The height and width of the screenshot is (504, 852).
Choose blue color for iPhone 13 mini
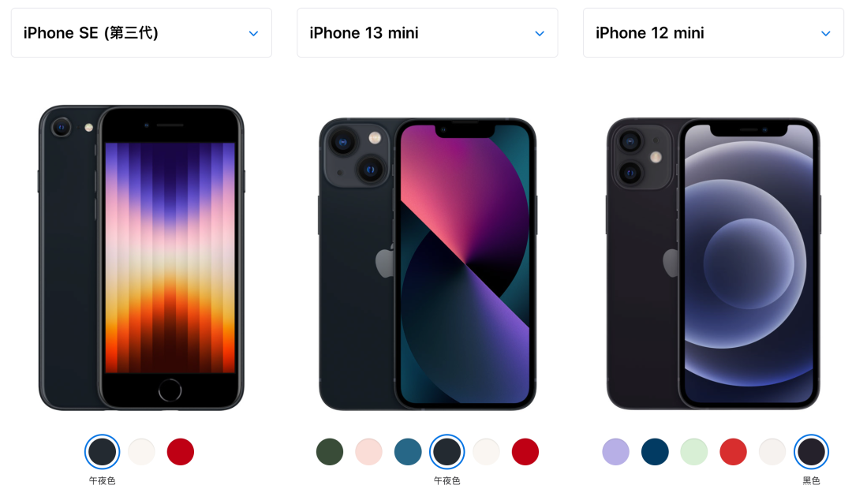[x=408, y=451]
